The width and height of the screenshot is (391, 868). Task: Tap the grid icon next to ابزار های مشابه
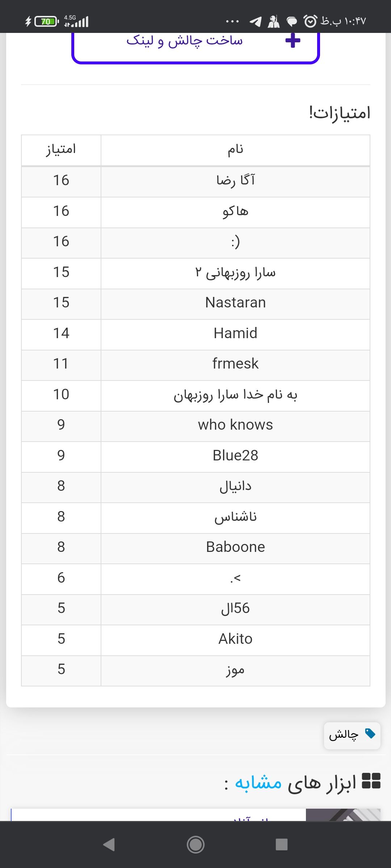click(x=371, y=780)
